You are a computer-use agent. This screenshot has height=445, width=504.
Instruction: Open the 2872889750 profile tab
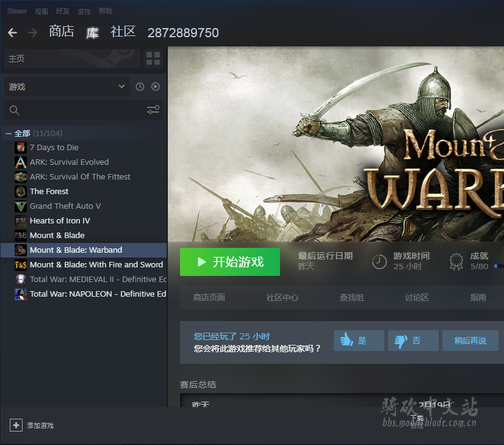[183, 33]
